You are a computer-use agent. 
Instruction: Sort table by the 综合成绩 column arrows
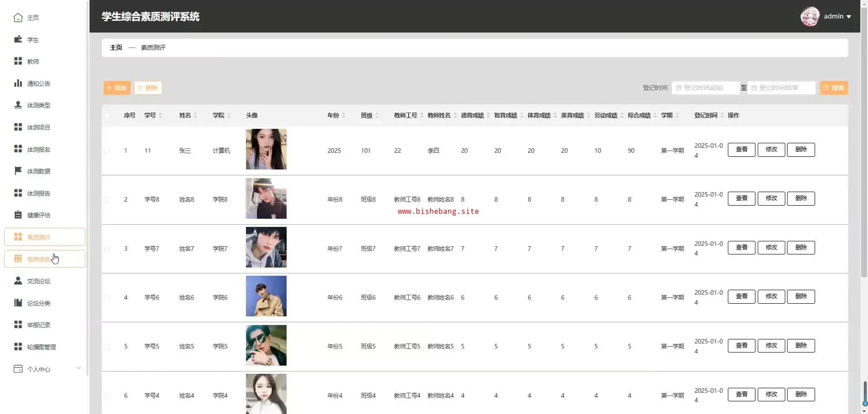pos(655,116)
